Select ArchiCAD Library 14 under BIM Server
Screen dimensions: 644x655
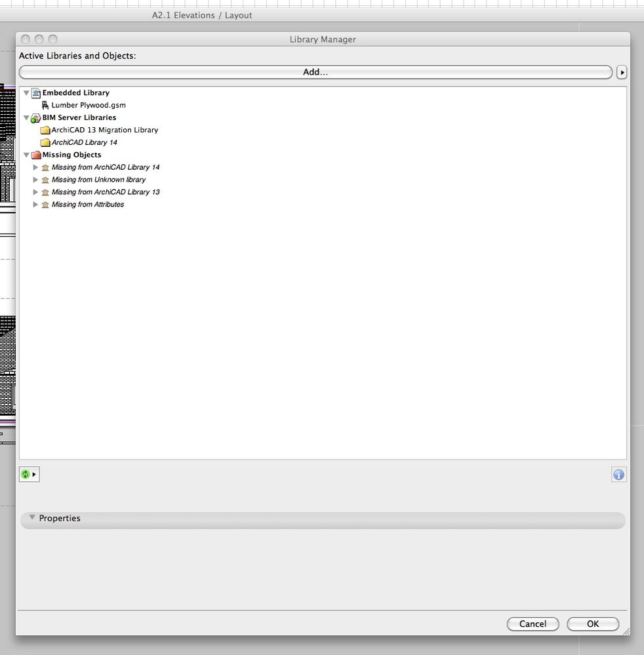coord(85,142)
